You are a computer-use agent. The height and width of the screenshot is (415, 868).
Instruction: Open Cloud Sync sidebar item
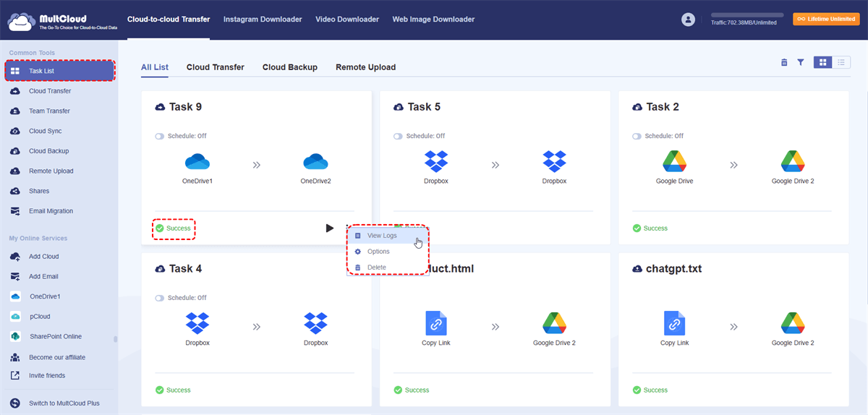point(45,132)
